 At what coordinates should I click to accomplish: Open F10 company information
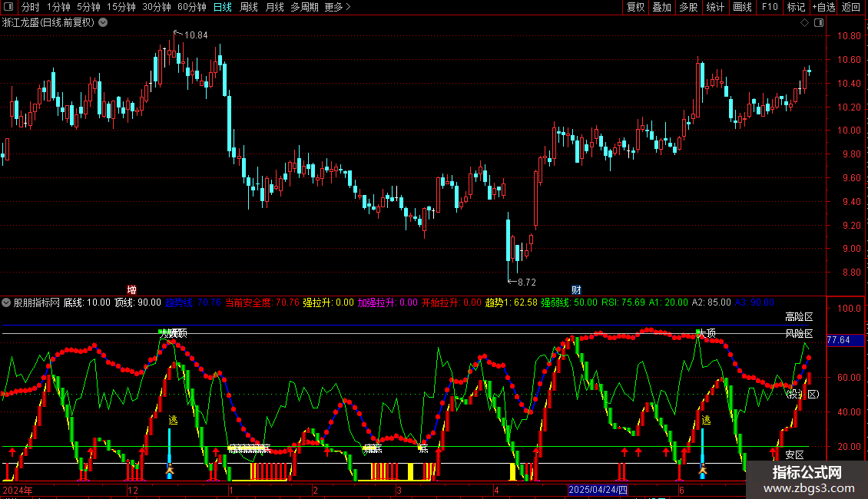pos(770,7)
